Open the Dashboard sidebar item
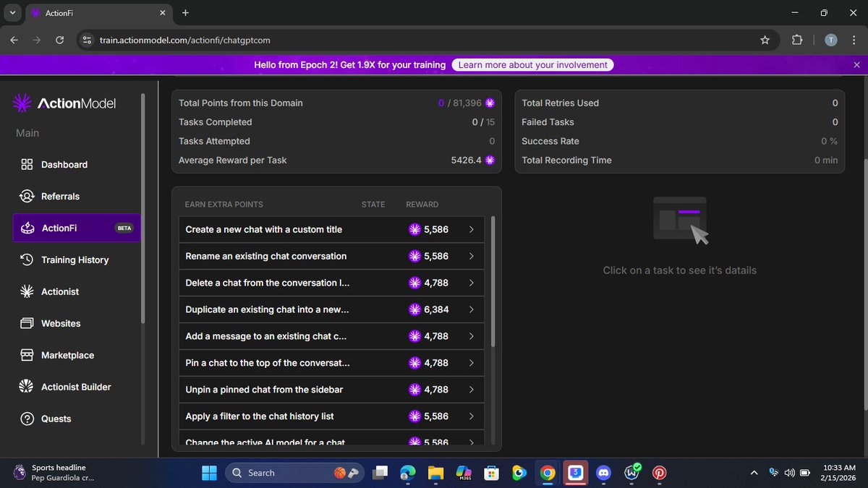Viewport: 868px width, 488px height. pos(77,164)
